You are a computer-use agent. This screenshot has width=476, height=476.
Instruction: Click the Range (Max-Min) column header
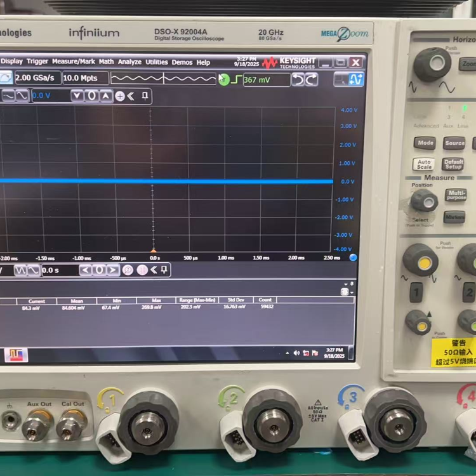(197, 300)
